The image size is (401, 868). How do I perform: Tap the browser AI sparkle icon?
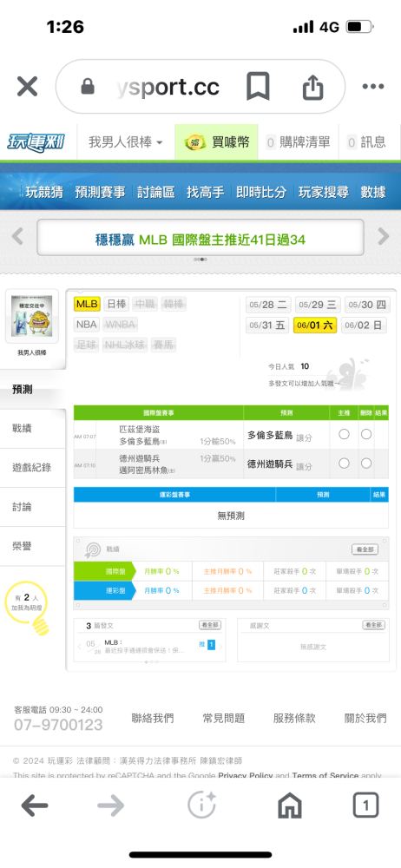click(x=201, y=805)
